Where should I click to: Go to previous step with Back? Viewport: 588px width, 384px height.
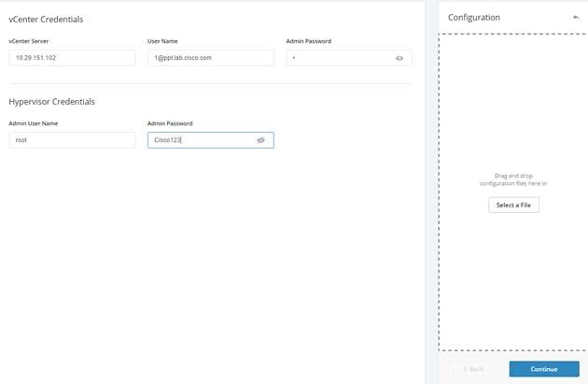click(x=473, y=369)
